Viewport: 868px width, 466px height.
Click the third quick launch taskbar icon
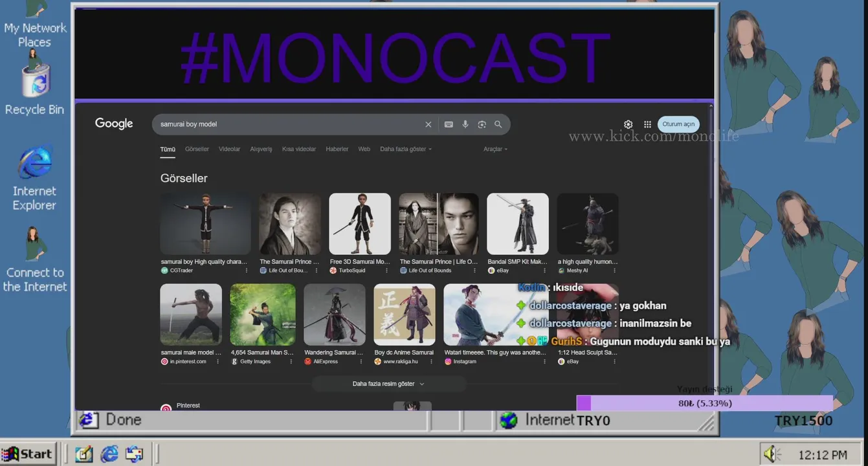(x=134, y=454)
